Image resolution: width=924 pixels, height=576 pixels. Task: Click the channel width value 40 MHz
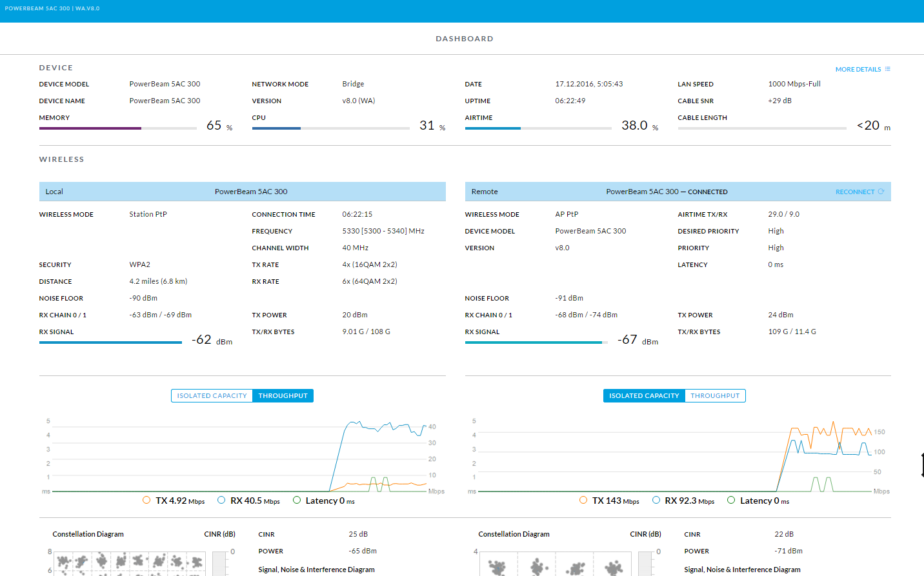pos(356,248)
